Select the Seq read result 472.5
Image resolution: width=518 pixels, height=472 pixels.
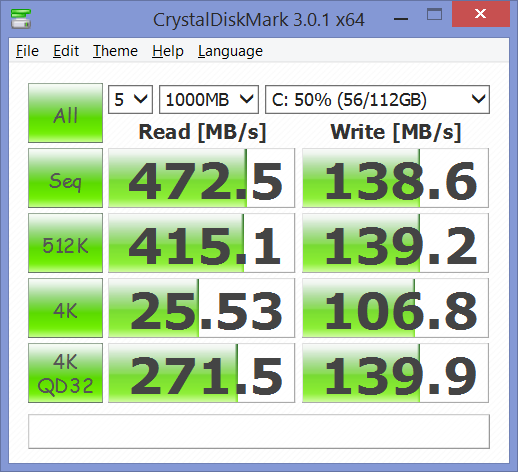pyautogui.click(x=201, y=178)
